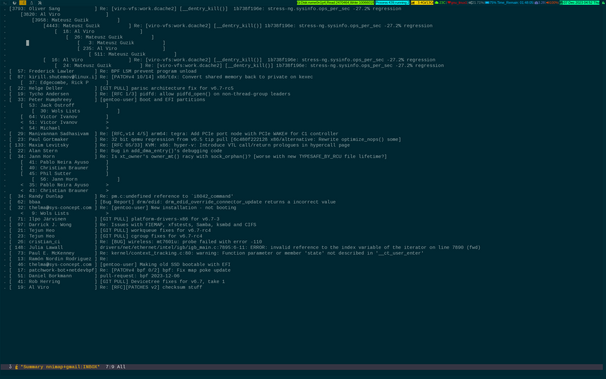Open reply 16 from Al Viro about stress-ng regression

(x=239, y=60)
